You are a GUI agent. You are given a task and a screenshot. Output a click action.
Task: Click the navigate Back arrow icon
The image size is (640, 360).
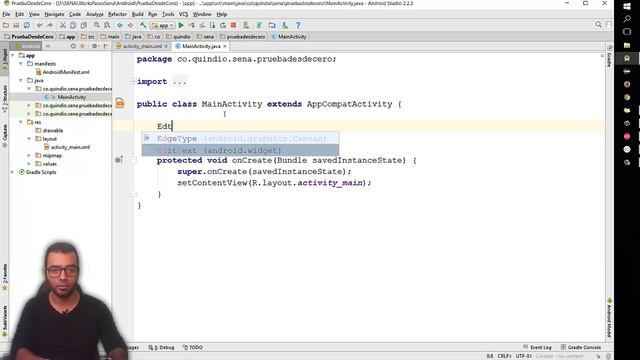(120, 25)
